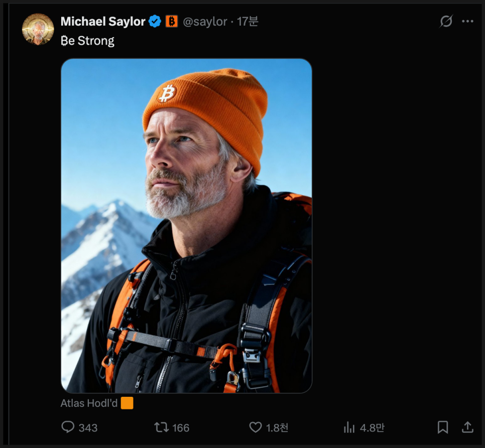Open Grok explain icon on the post

(446, 22)
